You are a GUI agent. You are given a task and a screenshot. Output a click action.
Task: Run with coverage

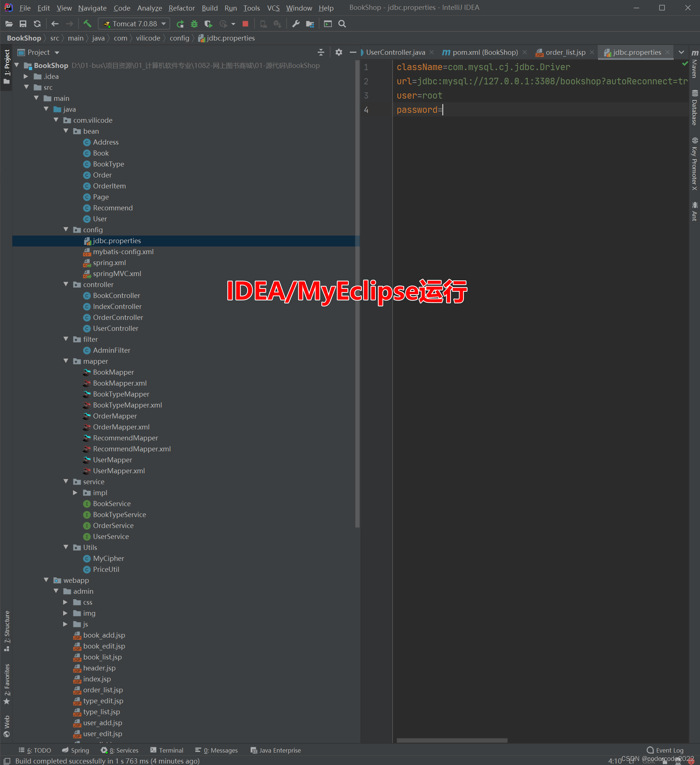tap(208, 23)
